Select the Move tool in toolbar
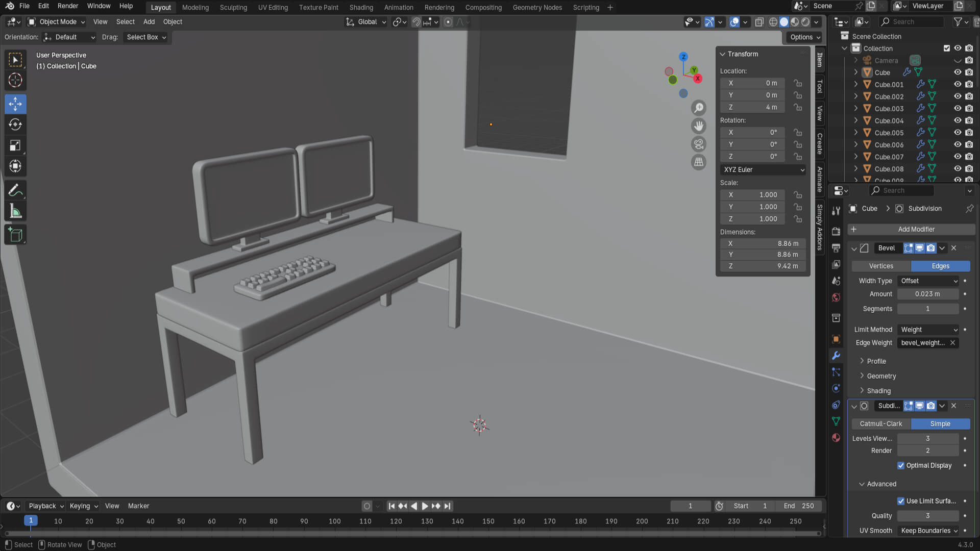Image resolution: width=980 pixels, height=551 pixels. (x=15, y=104)
